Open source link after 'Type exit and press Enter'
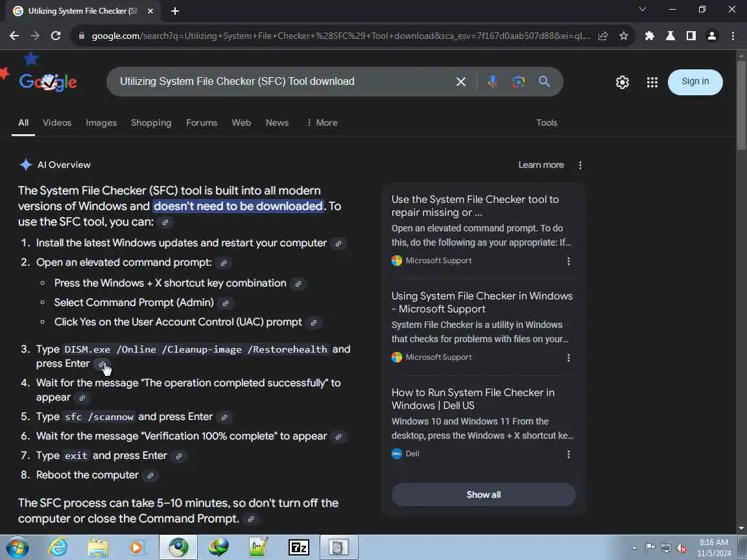The height and width of the screenshot is (560, 747). pyautogui.click(x=179, y=456)
